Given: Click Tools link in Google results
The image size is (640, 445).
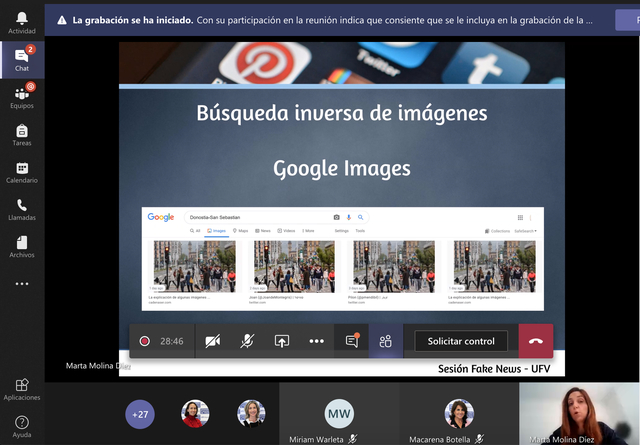Looking at the screenshot, I should point(360,231).
